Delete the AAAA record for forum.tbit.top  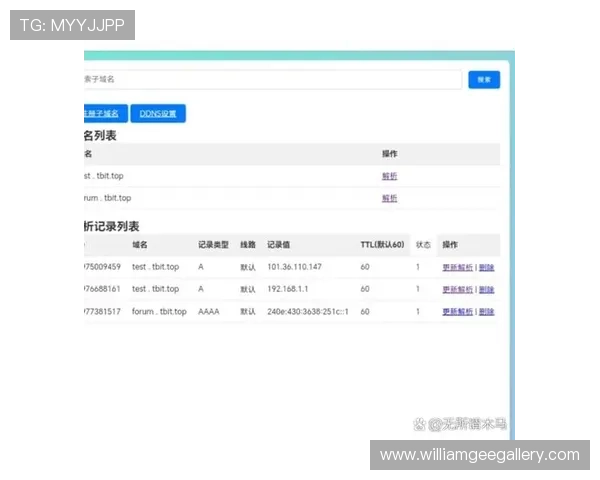[486, 312]
